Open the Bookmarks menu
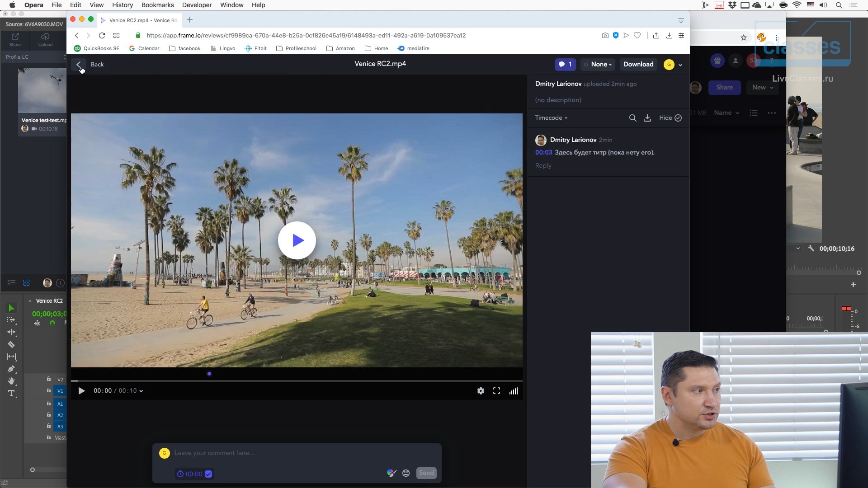 click(157, 5)
